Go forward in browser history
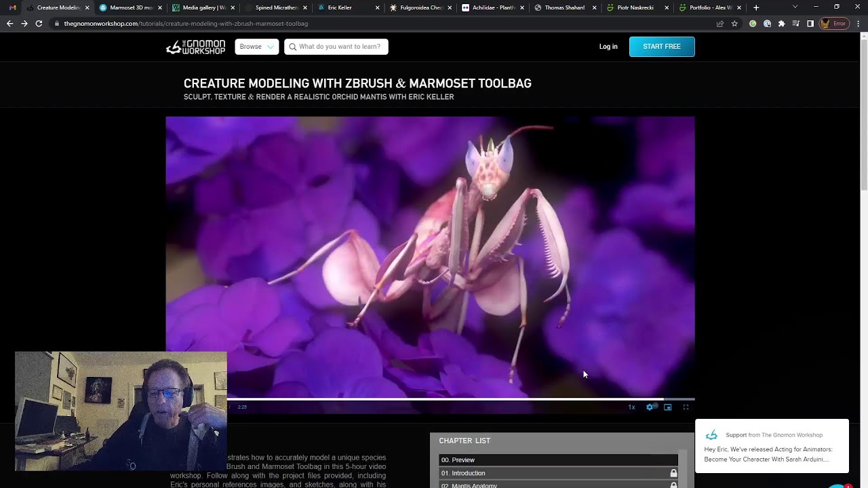Image resolution: width=868 pixels, height=488 pixels. 24,23
